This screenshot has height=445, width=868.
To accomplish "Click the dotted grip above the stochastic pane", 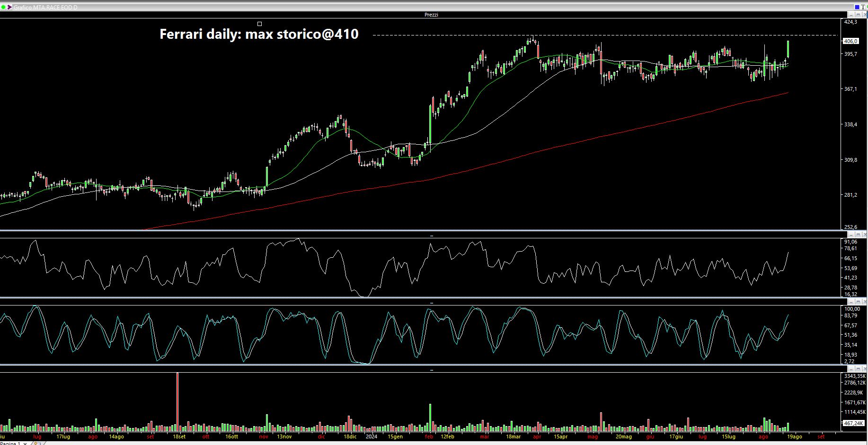I will point(431,303).
